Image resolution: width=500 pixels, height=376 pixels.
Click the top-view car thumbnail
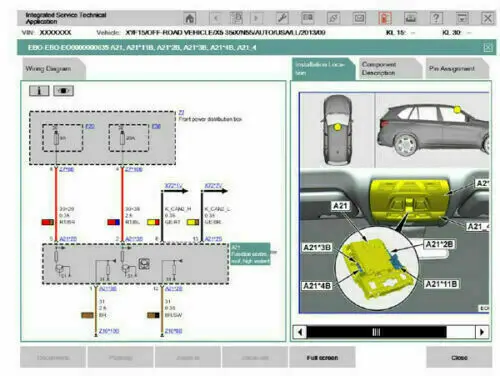[337, 130]
